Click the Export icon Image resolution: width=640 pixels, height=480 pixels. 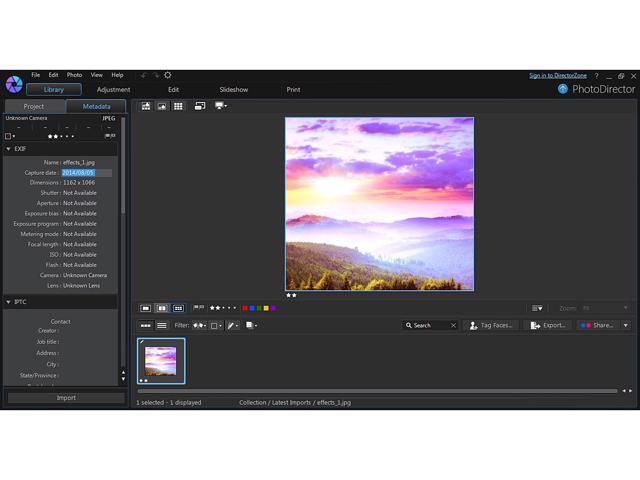(535, 325)
